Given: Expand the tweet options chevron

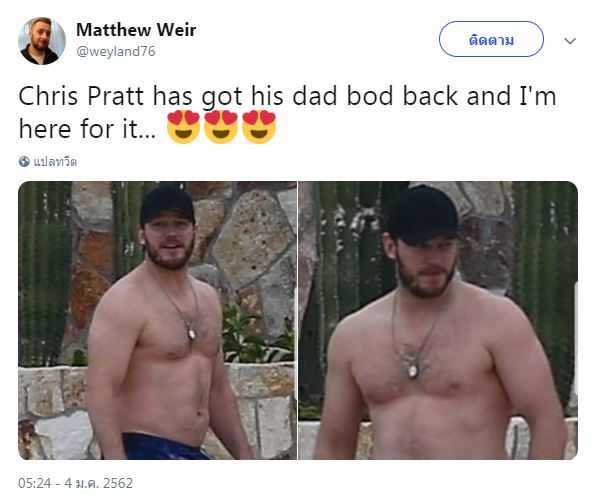Looking at the screenshot, I should pyautogui.click(x=570, y=41).
